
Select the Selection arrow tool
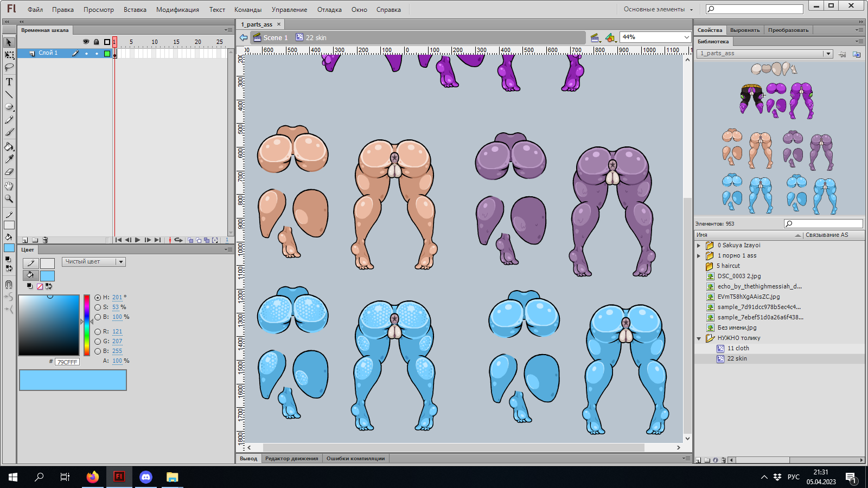coord(9,42)
